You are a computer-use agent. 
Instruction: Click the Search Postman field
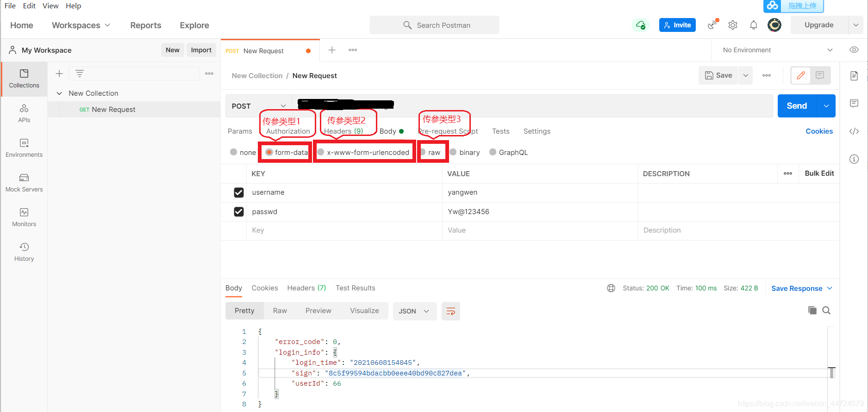coord(434,25)
